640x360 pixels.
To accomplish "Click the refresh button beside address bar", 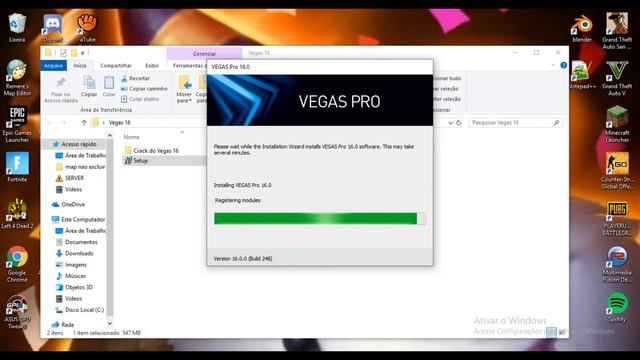I will tap(459, 122).
